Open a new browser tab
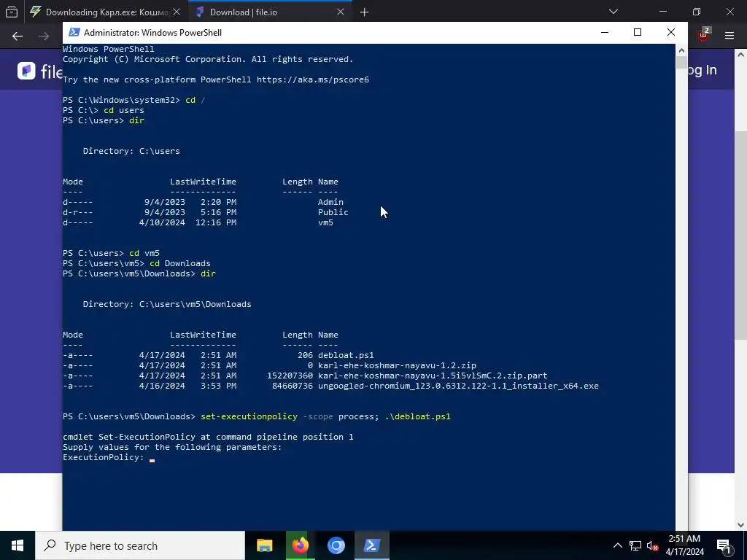747x560 pixels. coord(365,12)
